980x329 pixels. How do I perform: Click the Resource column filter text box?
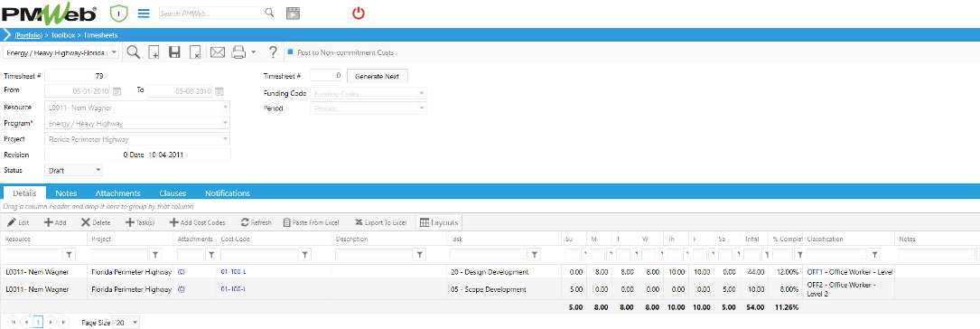point(33,255)
